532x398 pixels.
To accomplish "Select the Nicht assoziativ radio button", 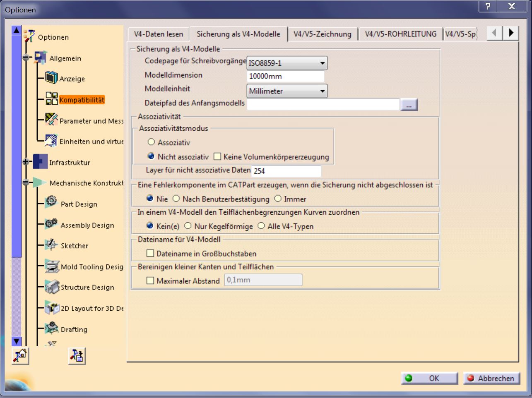I will [x=151, y=156].
